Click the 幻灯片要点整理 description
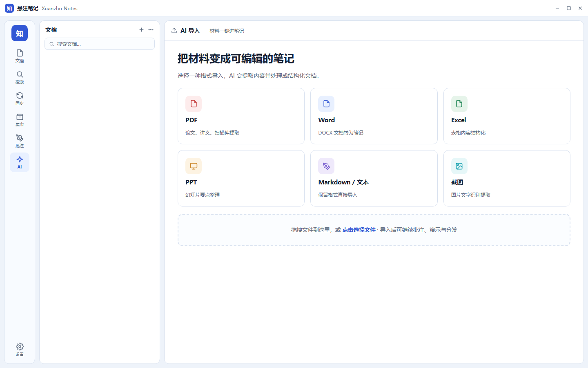The width and height of the screenshot is (588, 368). 203,195
